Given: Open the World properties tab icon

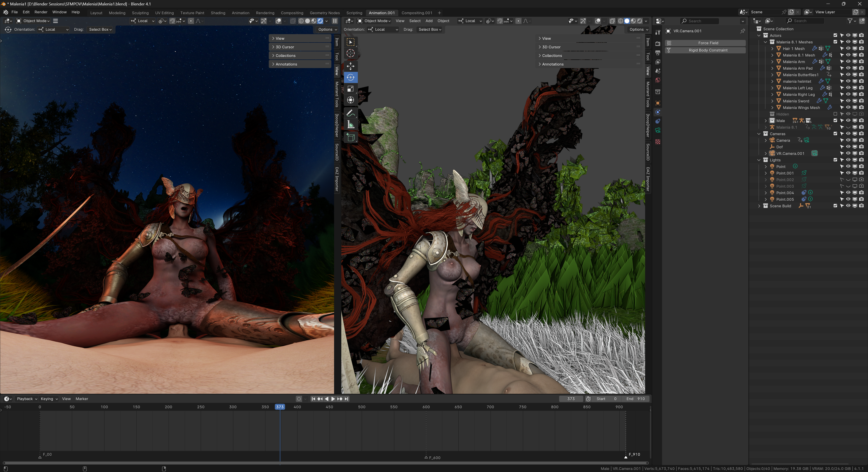Looking at the screenshot, I should pos(658,80).
